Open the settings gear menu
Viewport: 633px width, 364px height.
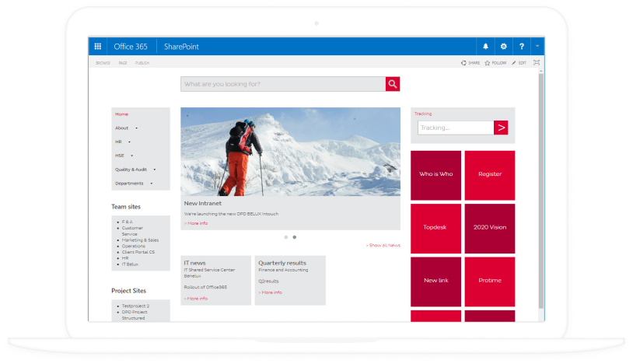[x=503, y=47]
